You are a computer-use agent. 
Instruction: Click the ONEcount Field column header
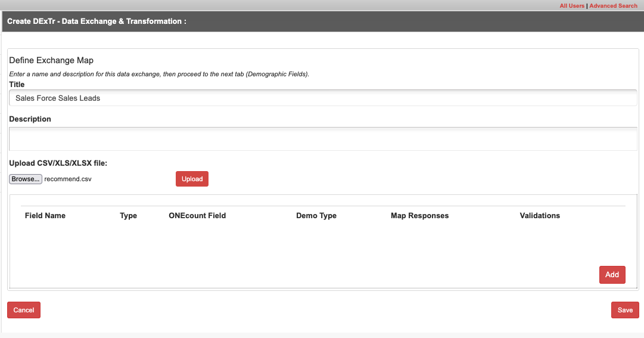[197, 215]
